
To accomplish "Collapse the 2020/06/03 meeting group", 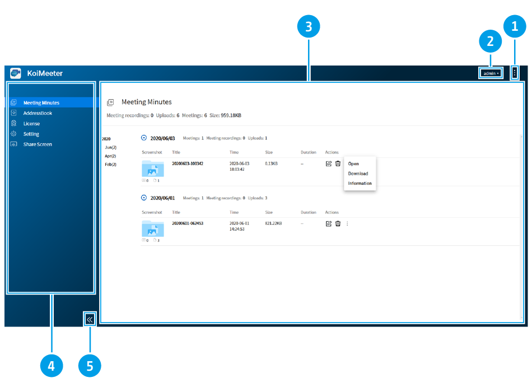I will tap(144, 138).
